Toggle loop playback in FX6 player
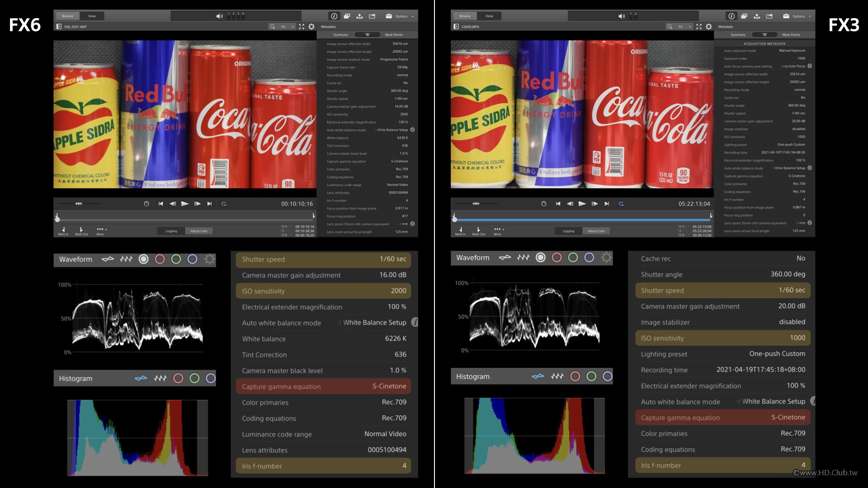868x488 pixels. click(224, 204)
